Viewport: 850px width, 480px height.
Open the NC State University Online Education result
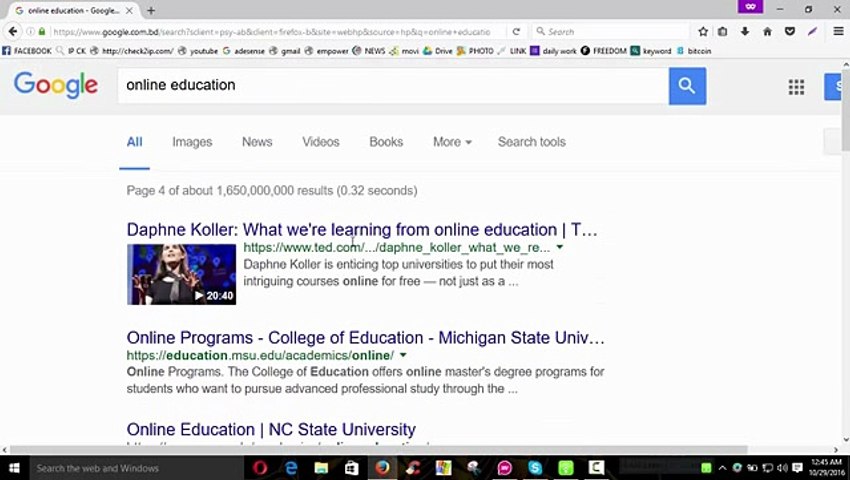pyautogui.click(x=271, y=429)
